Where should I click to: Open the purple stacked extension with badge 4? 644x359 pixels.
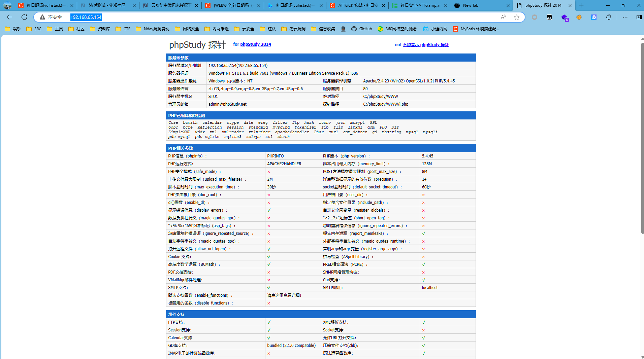[565, 17]
